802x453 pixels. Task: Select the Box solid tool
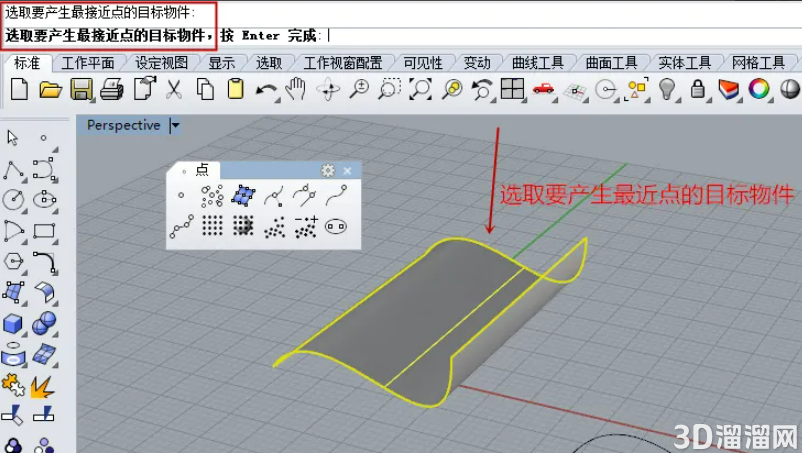(x=13, y=324)
